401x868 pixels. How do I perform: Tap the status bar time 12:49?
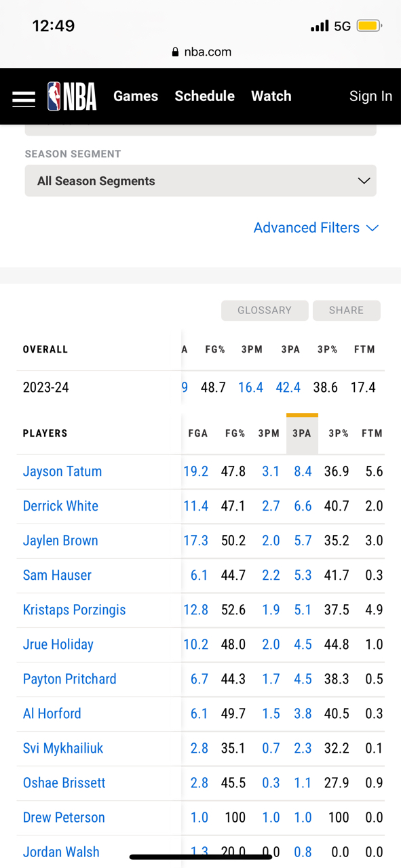point(54,26)
